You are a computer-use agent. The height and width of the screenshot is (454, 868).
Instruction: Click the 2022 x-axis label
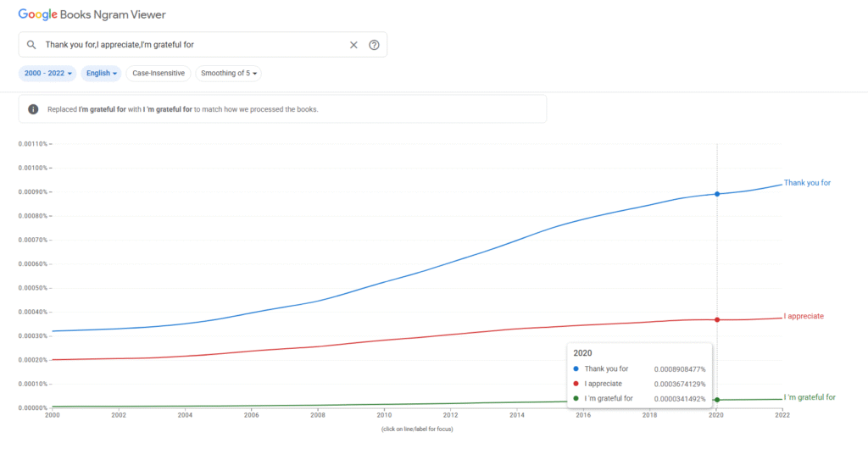tap(782, 415)
